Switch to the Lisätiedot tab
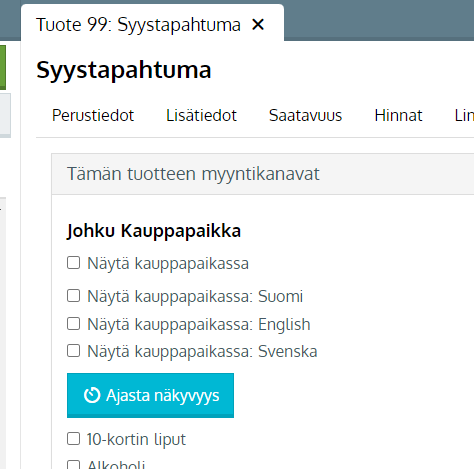Image resolution: width=474 pixels, height=469 pixels. tap(201, 116)
